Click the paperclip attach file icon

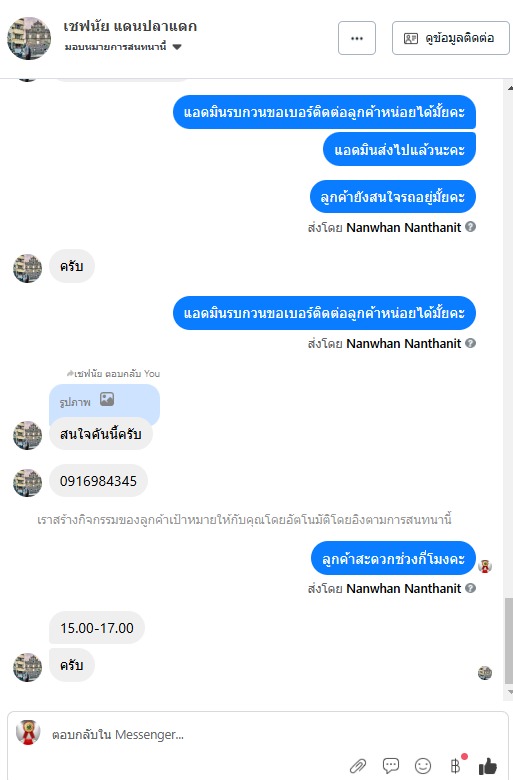pos(358,766)
